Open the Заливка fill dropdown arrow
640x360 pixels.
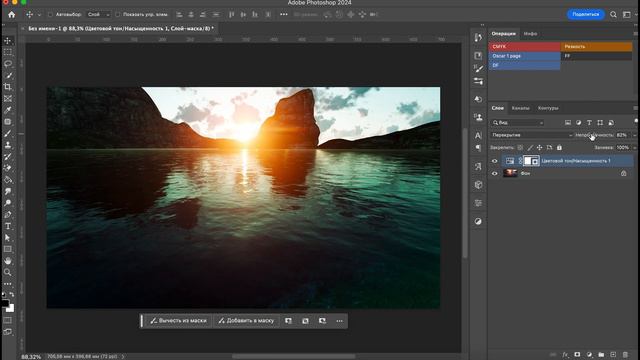click(635, 147)
